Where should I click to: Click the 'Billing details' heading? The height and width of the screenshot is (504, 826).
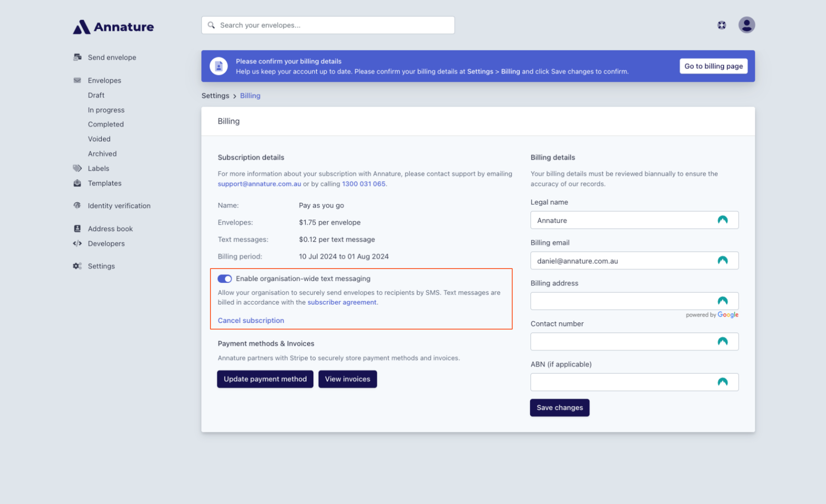tap(553, 158)
